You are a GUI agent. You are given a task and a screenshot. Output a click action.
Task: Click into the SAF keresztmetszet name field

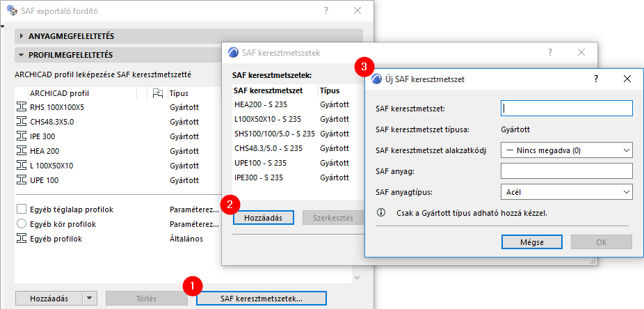coord(565,109)
